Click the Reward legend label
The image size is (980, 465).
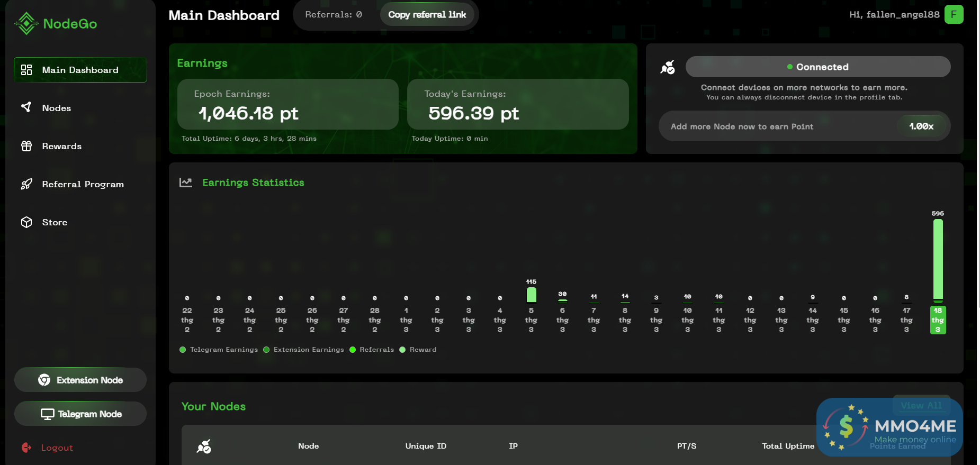click(423, 350)
